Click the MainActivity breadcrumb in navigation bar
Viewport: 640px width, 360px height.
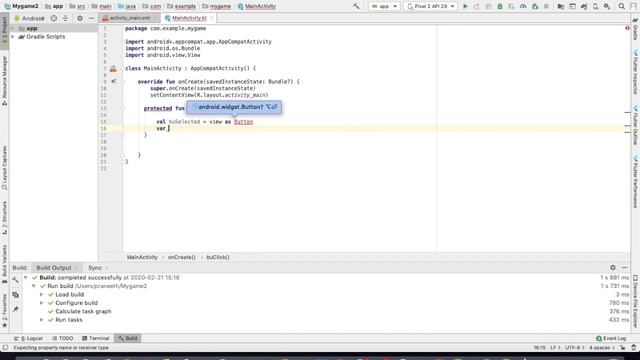(x=257, y=6)
